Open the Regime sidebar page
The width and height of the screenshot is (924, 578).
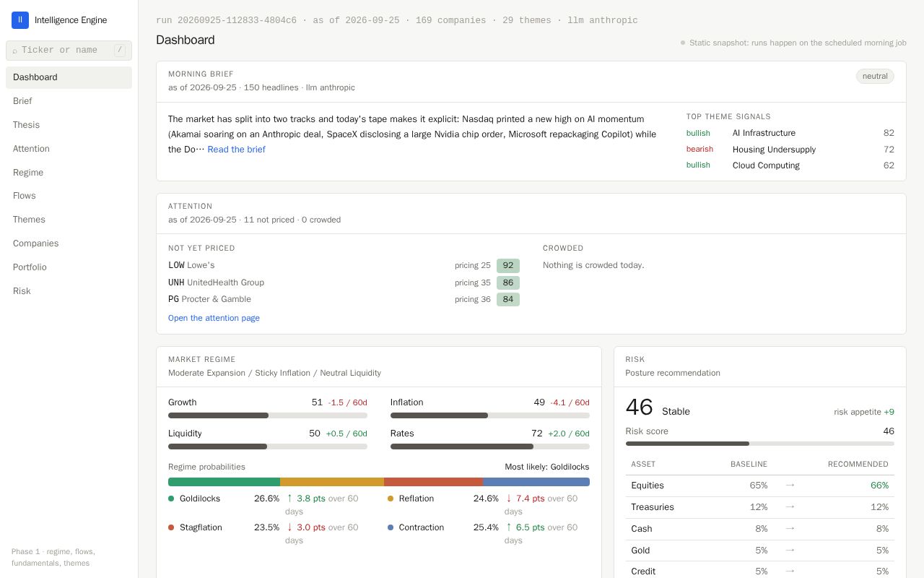click(69, 173)
